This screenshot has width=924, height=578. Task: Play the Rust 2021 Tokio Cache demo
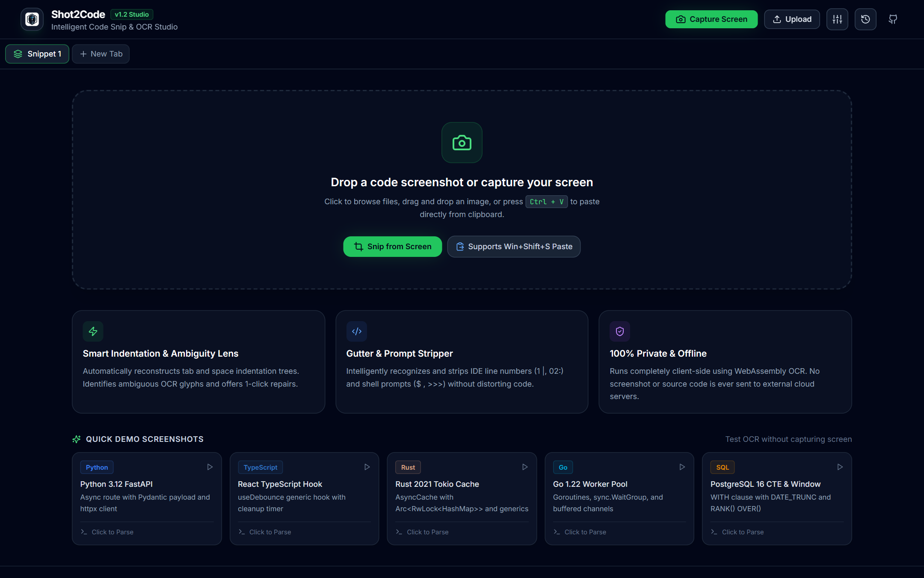(525, 467)
